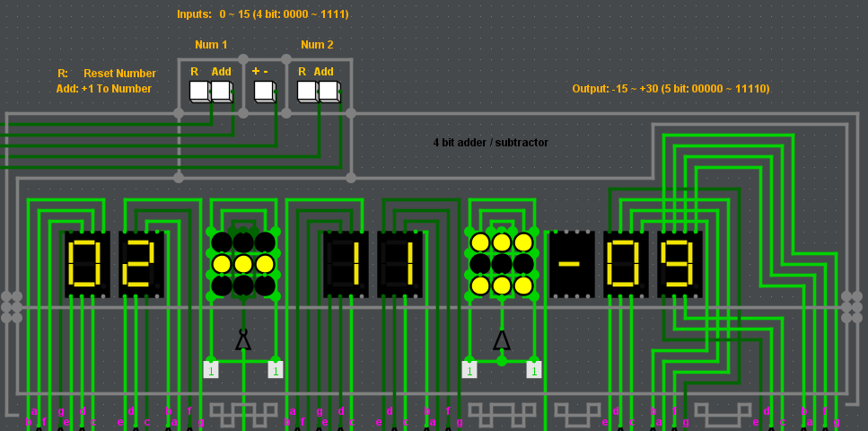Screen dimensions: 868x431
Task: Select the leftmost seven-segment display showing 0
Action: pyautogui.click(x=87, y=264)
